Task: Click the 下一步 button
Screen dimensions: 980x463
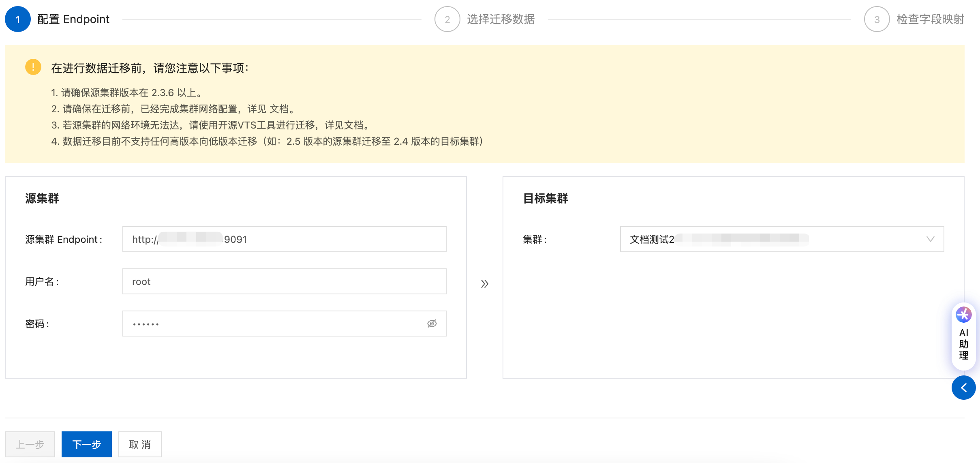Action: [87, 444]
